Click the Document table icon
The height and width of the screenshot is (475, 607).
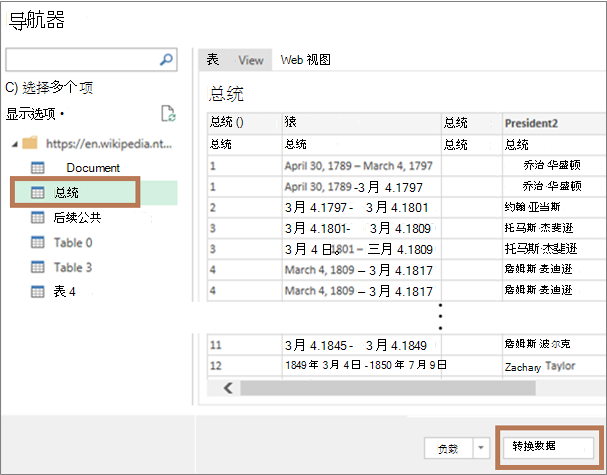point(38,168)
